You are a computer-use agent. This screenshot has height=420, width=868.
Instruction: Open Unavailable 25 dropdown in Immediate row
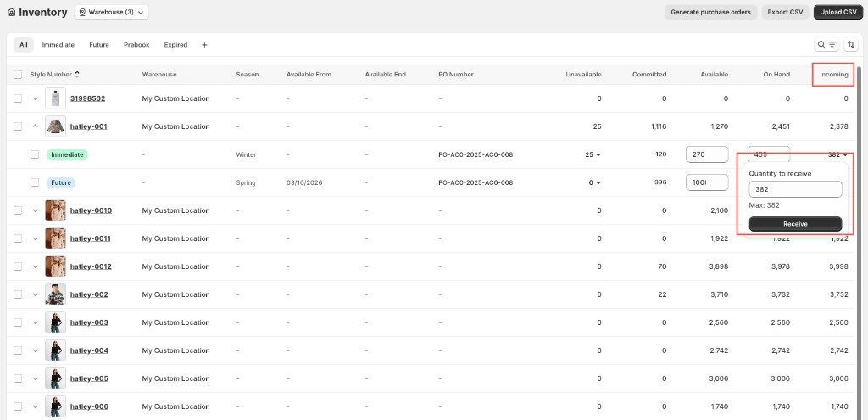pos(593,154)
